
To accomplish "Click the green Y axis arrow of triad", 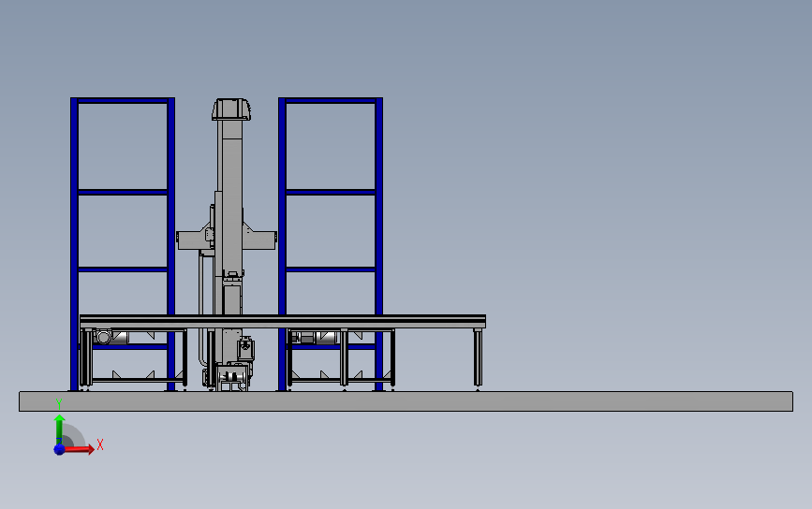I will [x=59, y=429].
